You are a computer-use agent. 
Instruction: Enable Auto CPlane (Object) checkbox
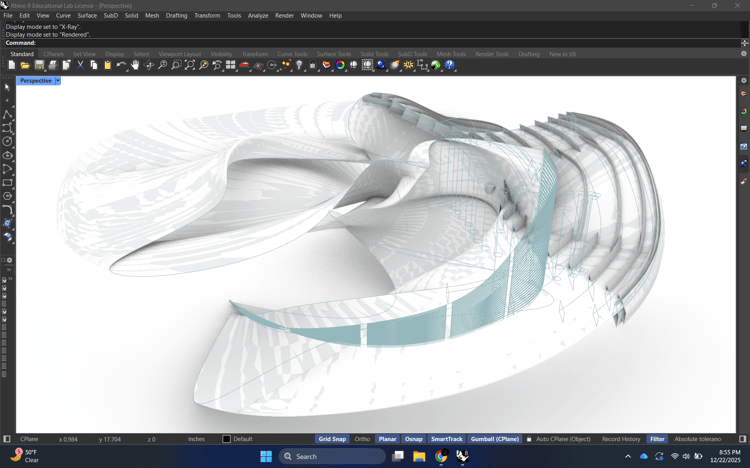(530, 439)
